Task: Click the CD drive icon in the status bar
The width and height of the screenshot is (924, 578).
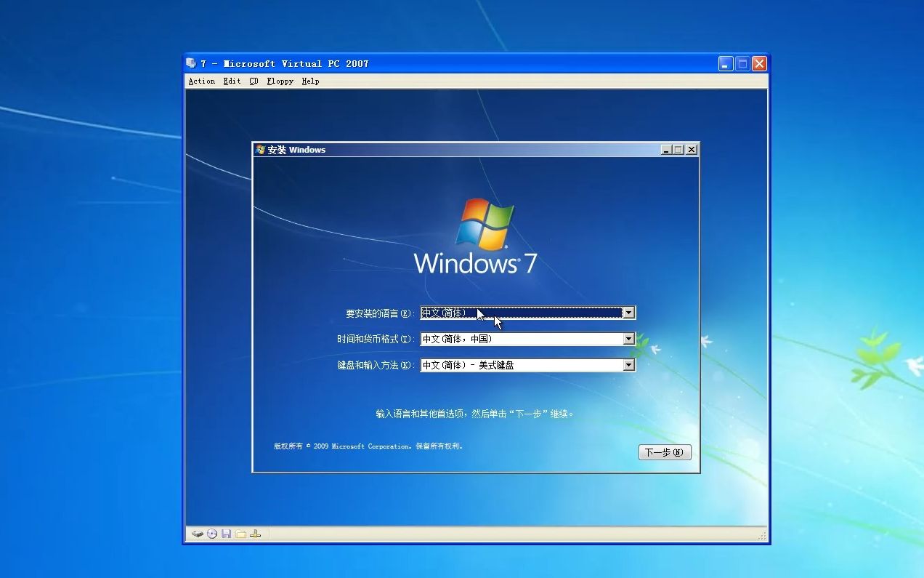Action: click(211, 534)
